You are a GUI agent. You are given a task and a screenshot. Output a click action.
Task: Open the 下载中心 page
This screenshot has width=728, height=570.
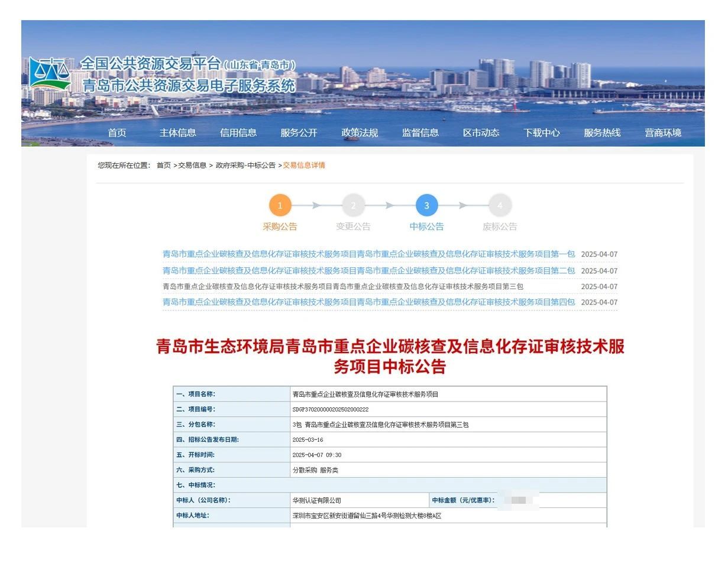point(542,133)
